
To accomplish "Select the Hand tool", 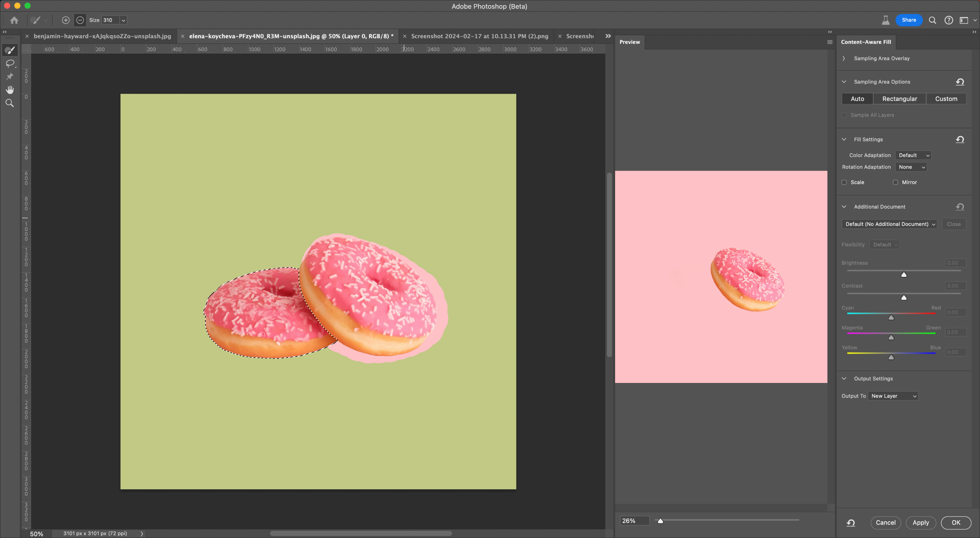I will point(10,90).
